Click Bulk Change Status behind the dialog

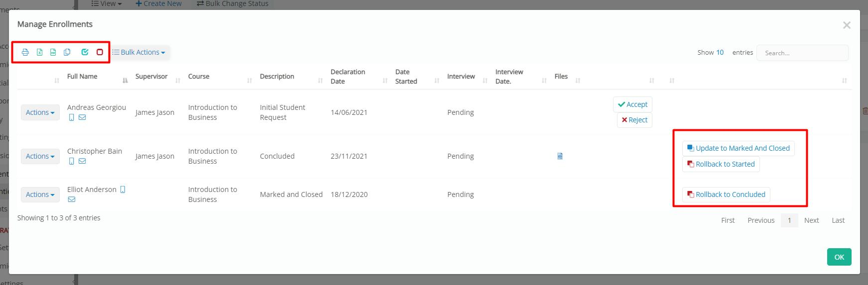tap(233, 3)
